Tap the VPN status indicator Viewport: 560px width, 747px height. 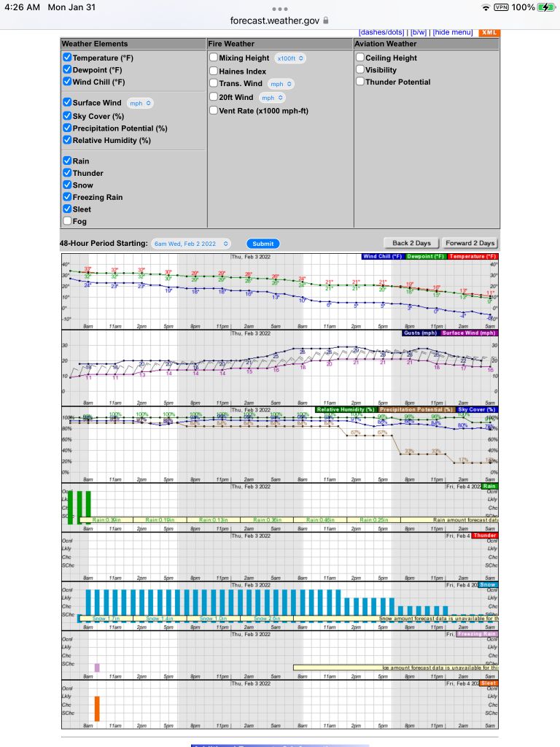click(501, 7)
